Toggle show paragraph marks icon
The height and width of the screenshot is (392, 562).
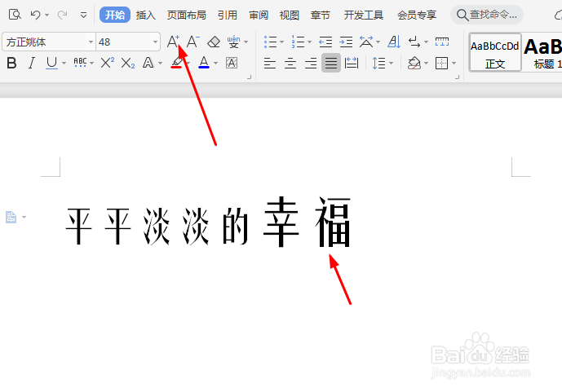point(414,42)
